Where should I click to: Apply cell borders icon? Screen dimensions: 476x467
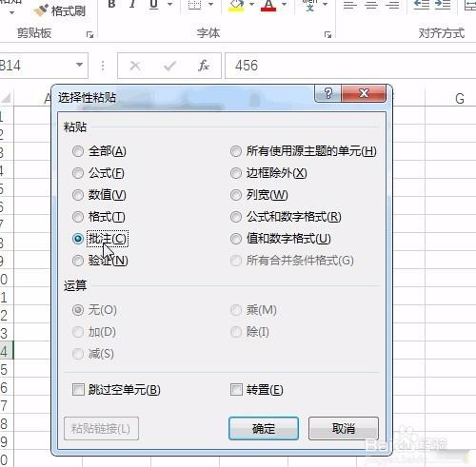[x=194, y=5]
